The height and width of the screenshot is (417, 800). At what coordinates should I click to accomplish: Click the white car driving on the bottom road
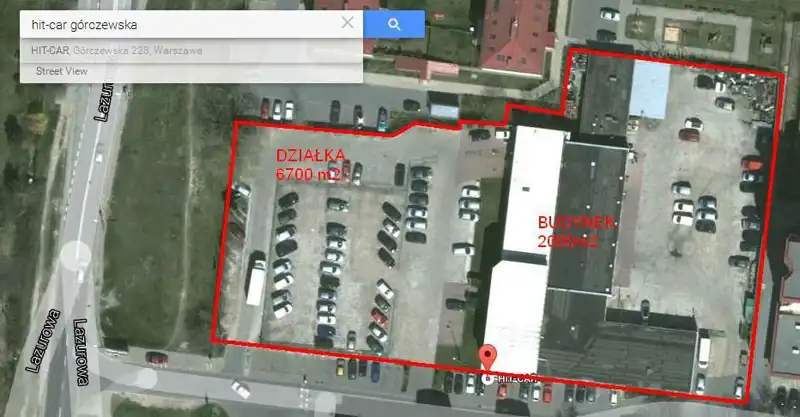[240, 389]
